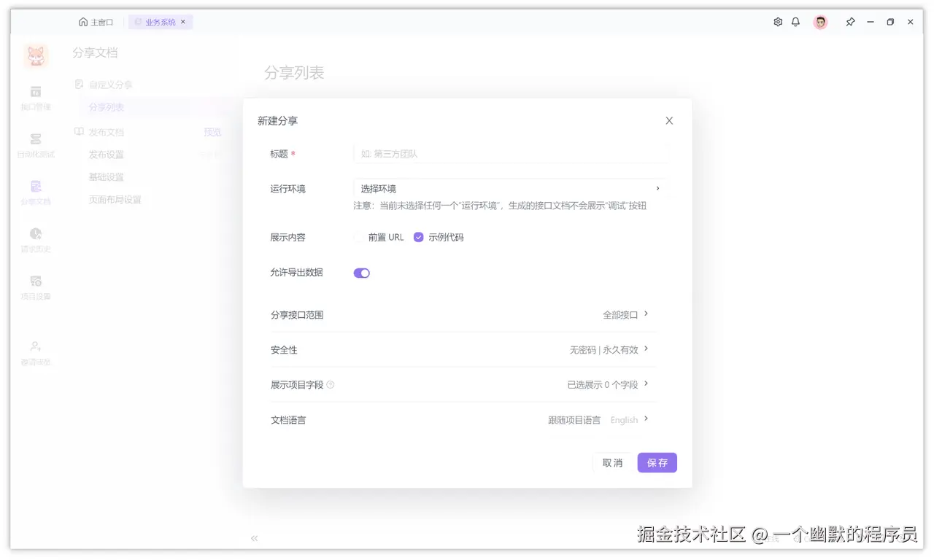
Task: Open 接口管理 in the left sidebar
Action: pyautogui.click(x=35, y=97)
